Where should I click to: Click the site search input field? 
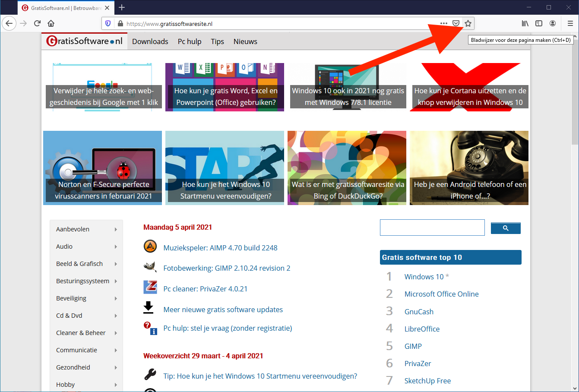click(432, 228)
